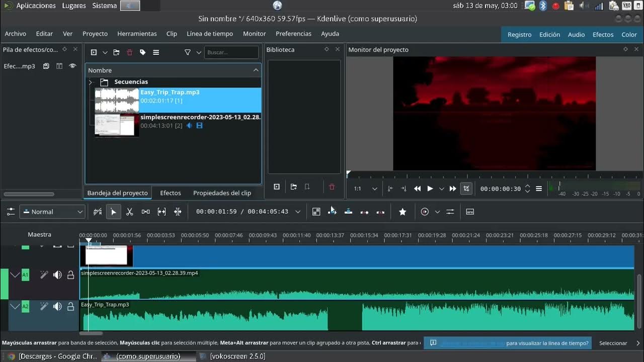Click the filter funnel icon in bin
The width and height of the screenshot is (644, 362).
click(188, 52)
